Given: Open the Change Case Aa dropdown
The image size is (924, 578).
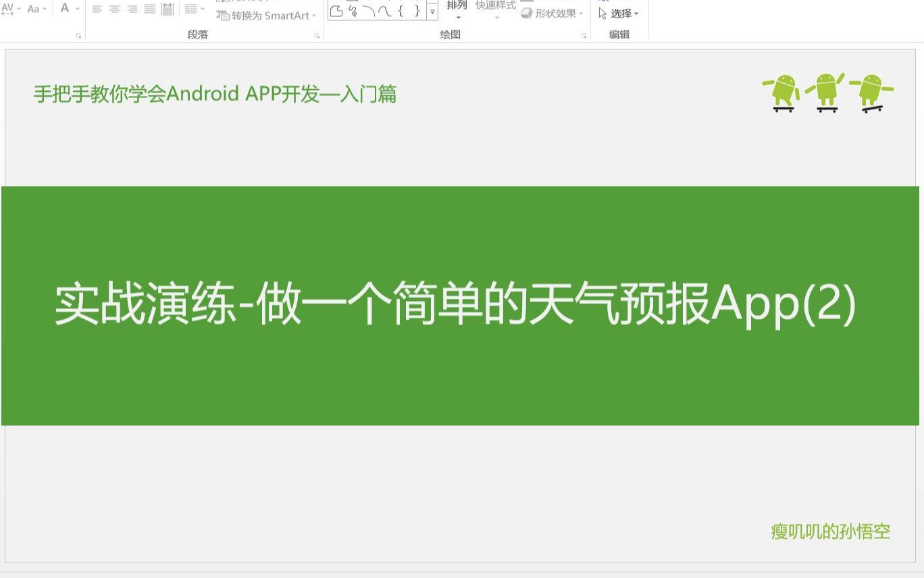Looking at the screenshot, I should (37, 9).
